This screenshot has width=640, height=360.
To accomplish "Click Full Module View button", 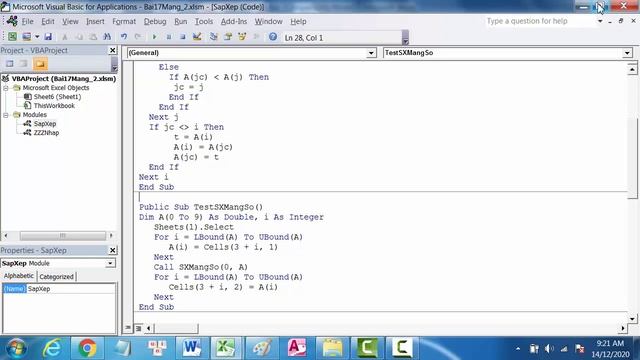I will point(138,328).
